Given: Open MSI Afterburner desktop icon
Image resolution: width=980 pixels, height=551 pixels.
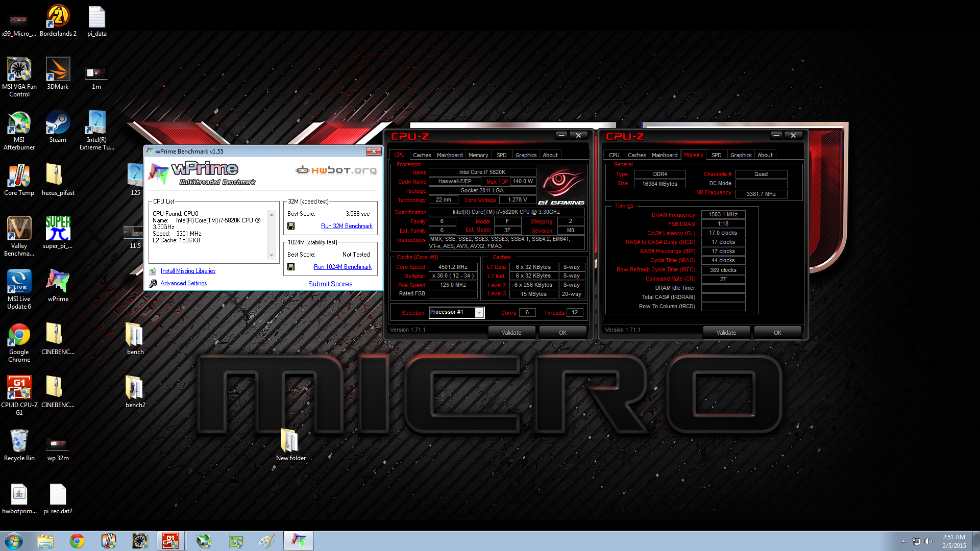Looking at the screenshot, I should pos(19,130).
